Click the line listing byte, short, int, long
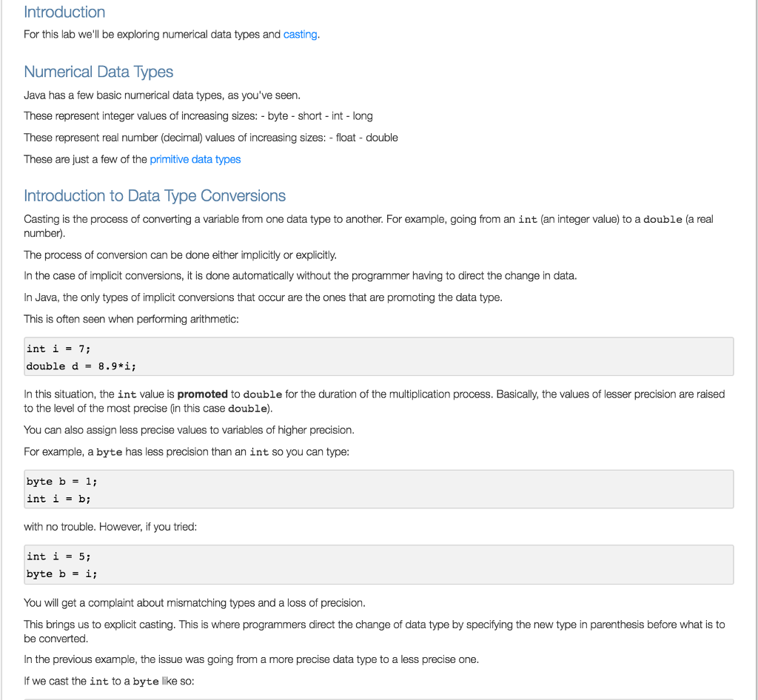This screenshot has height=700, width=758. point(198,116)
